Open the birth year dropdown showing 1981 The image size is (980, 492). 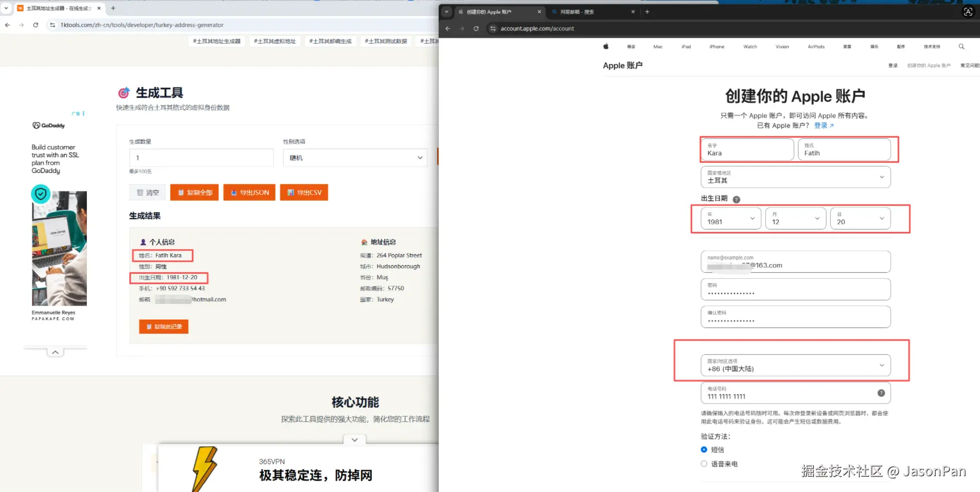pos(731,218)
